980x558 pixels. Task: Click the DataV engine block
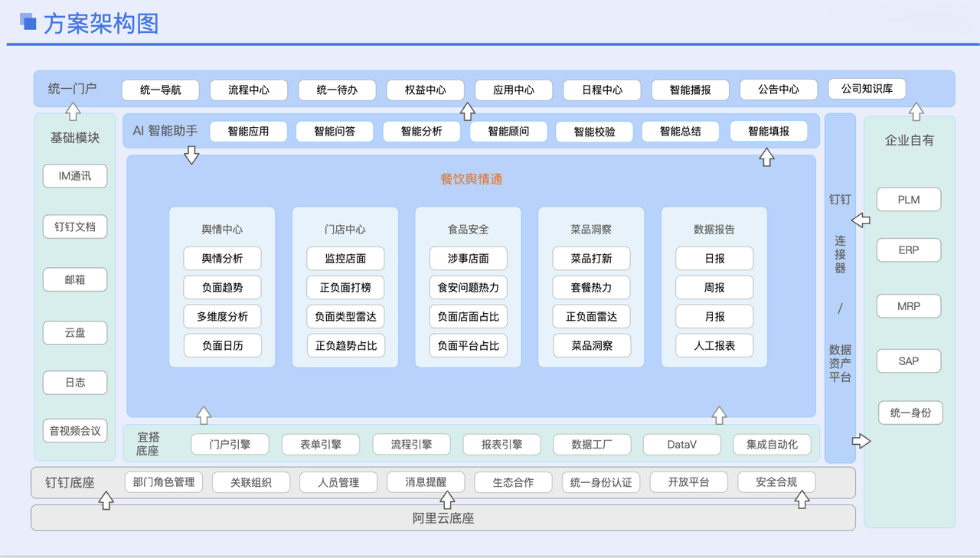point(681,444)
